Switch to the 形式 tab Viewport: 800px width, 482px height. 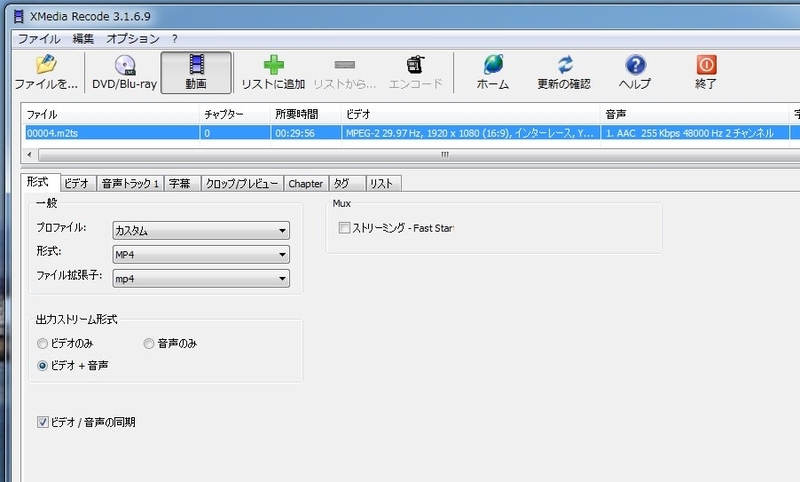40,182
